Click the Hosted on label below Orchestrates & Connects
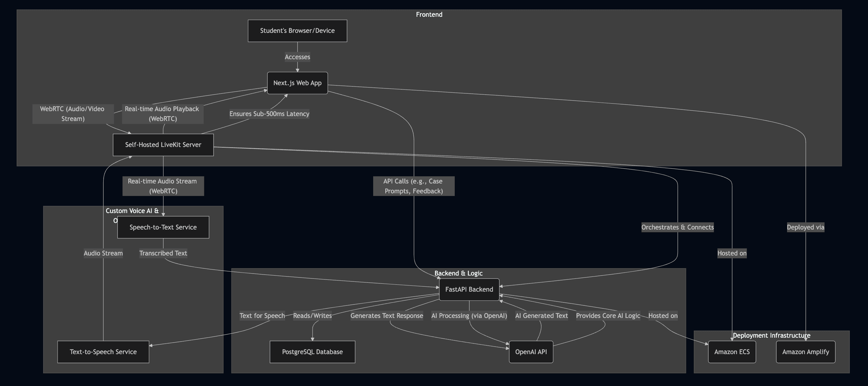868x386 pixels. click(732, 253)
